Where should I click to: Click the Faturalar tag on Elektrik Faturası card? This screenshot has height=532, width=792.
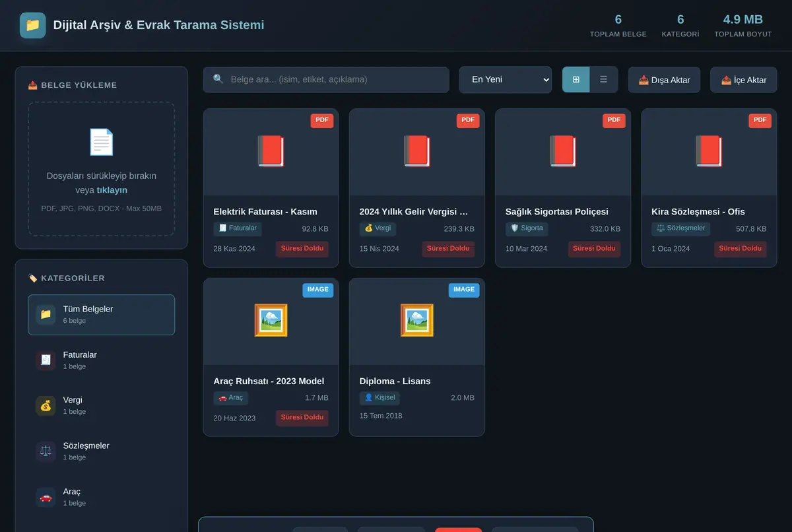[238, 228]
